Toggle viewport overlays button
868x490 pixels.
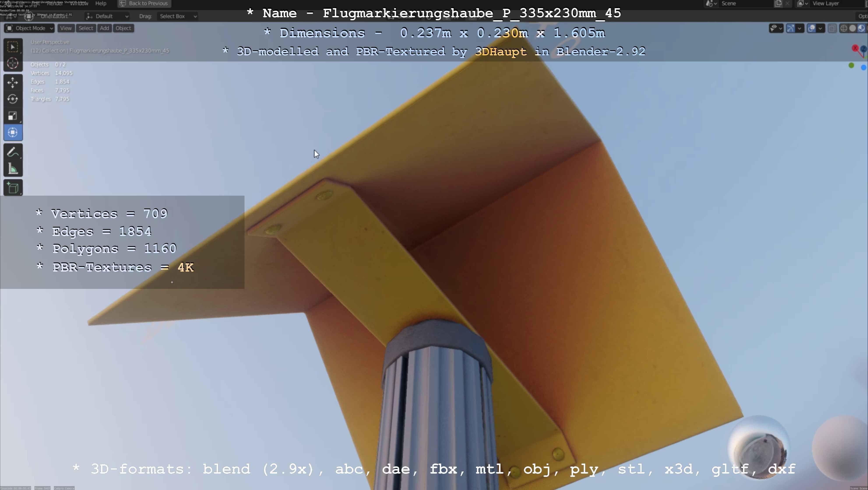point(811,28)
